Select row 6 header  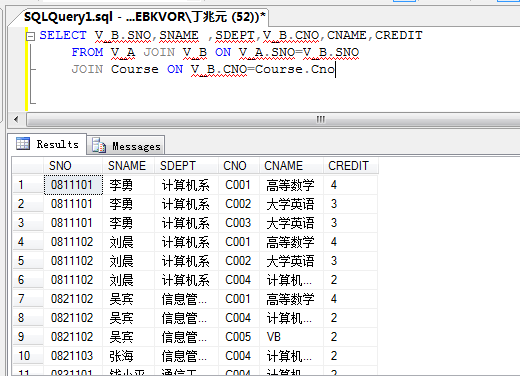[x=28, y=280]
